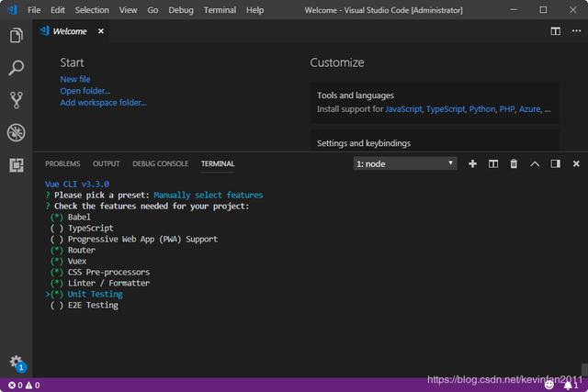Maximize the panel with up chevron
588x392 pixels.
535,163
